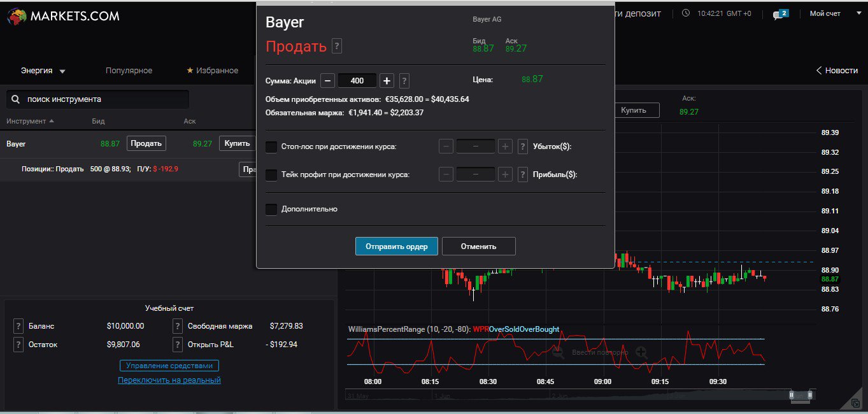Zoom in the chart with the plus magnifier
Image resolution: width=868 pixels, height=414 pixels.
pos(641,352)
